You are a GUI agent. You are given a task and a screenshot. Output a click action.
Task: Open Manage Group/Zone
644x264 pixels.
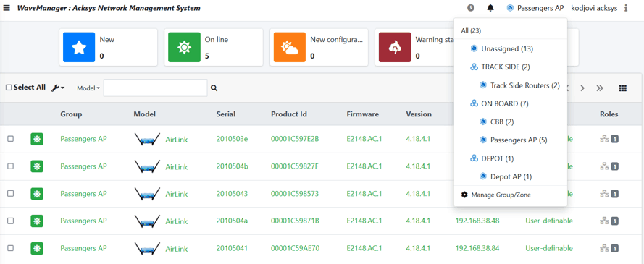pyautogui.click(x=501, y=195)
